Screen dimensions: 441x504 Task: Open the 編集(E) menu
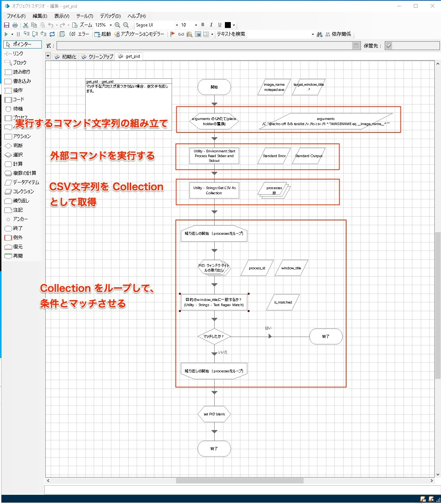pyautogui.click(x=40, y=16)
